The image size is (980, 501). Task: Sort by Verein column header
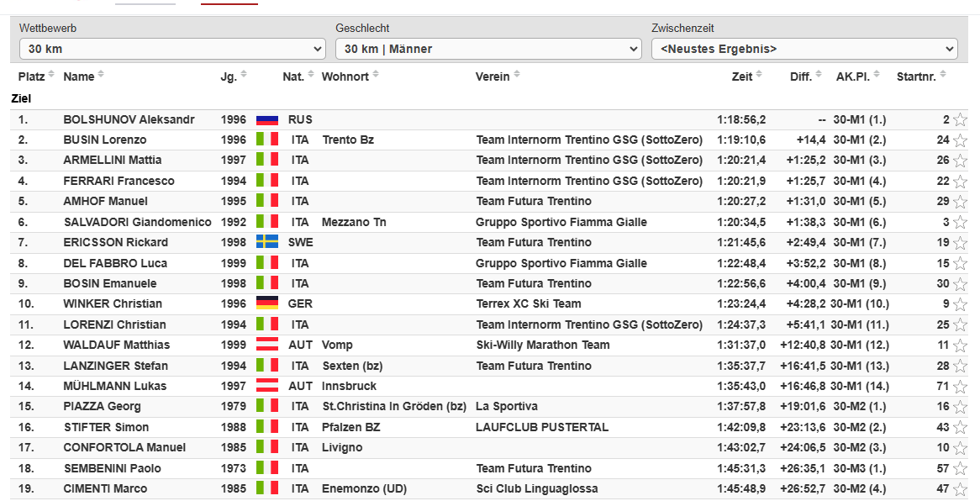click(x=493, y=76)
